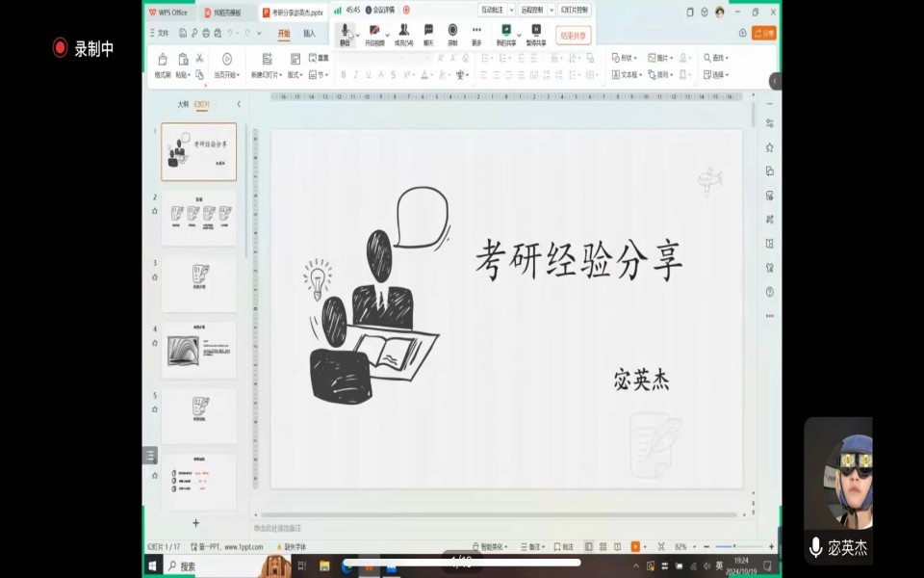Click the 格式刷 format painter icon

pos(162,64)
